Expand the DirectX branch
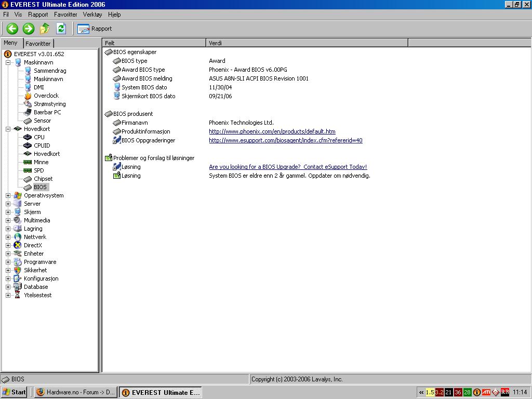The image size is (532, 399). (8, 245)
